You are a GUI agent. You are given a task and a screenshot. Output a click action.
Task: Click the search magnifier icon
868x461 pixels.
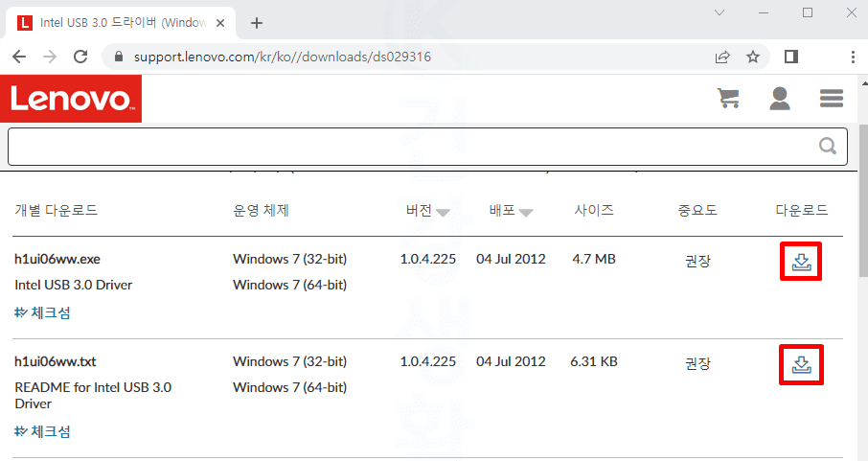828,147
